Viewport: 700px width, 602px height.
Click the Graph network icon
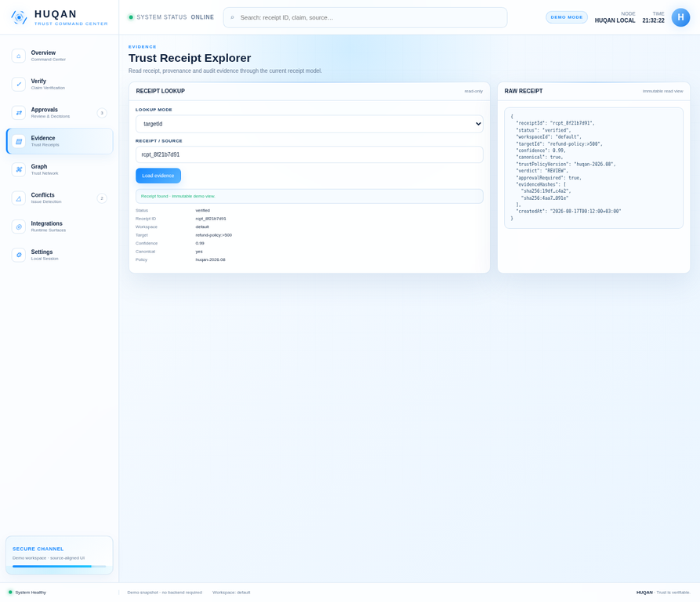[18, 169]
